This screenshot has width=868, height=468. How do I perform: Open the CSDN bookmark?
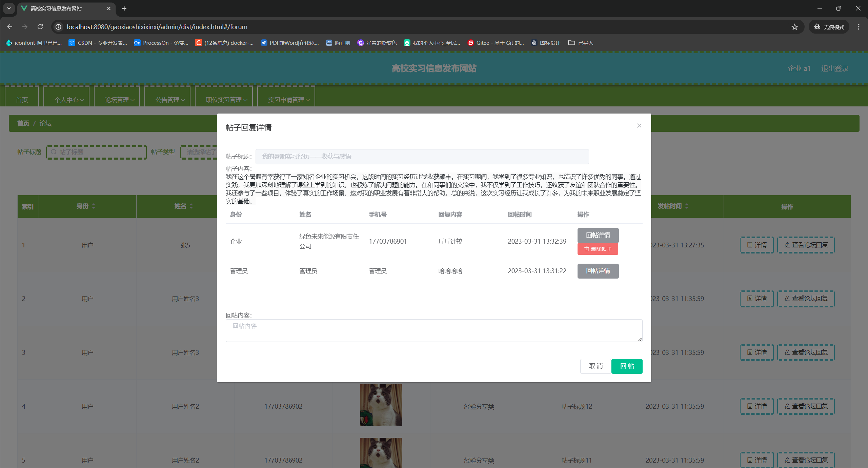click(x=98, y=43)
